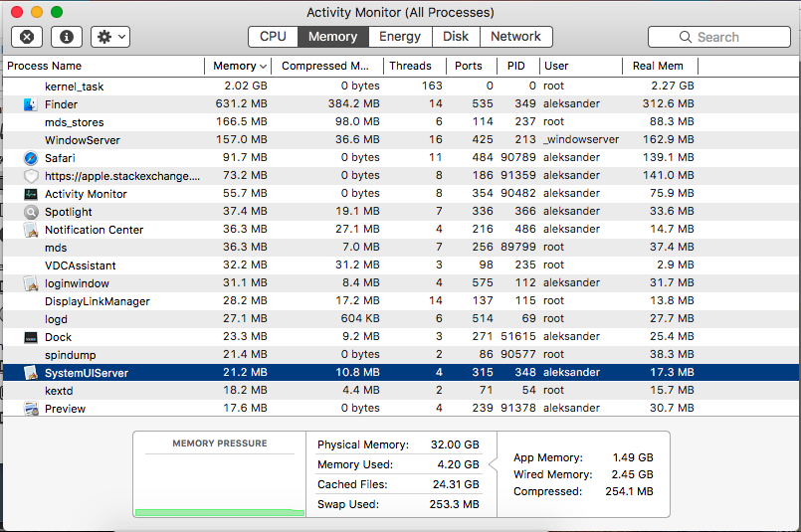
Task: Select the kextd process name
Action: 59,391
